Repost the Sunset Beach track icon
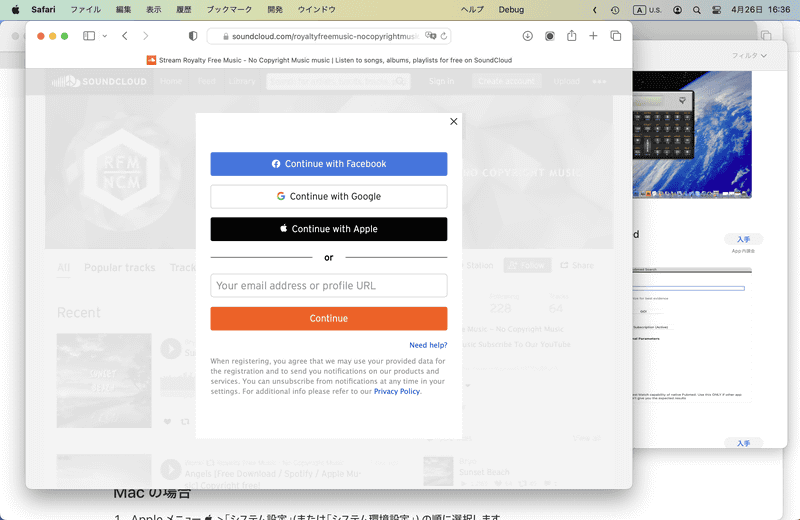800x520 pixels. click(185, 422)
